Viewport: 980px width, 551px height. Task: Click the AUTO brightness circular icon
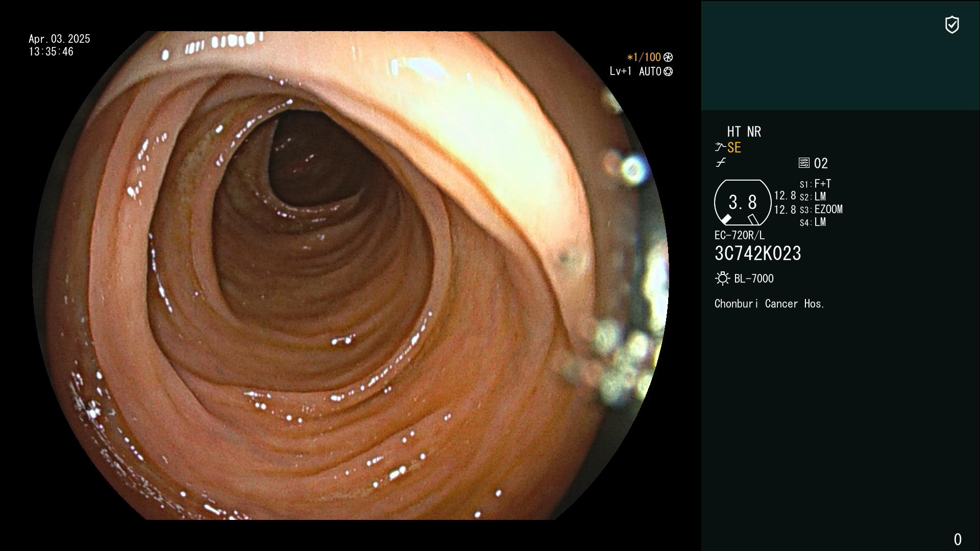pyautogui.click(x=668, y=71)
